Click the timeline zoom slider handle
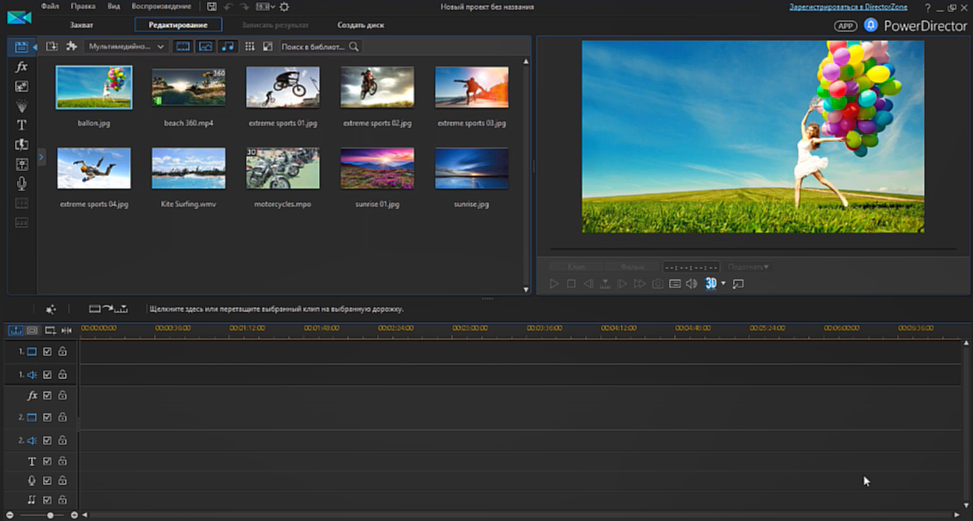Screen dimensions: 973x521 pyautogui.click(x=50, y=515)
